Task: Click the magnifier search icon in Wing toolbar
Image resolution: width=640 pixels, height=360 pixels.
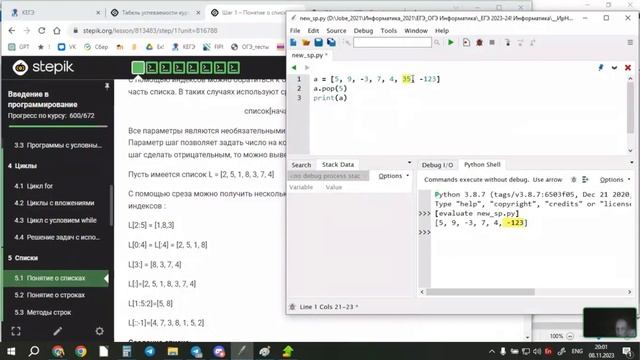Action: point(437,42)
